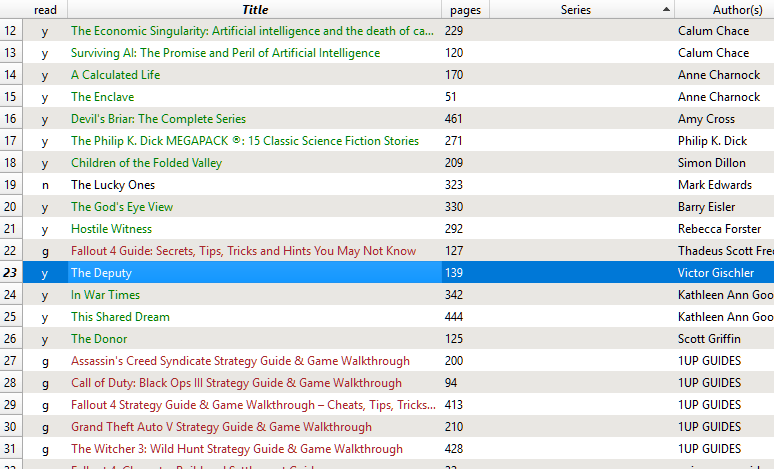This screenshot has width=774, height=469.
Task: Click author Mark Edwards
Action: pos(715,185)
